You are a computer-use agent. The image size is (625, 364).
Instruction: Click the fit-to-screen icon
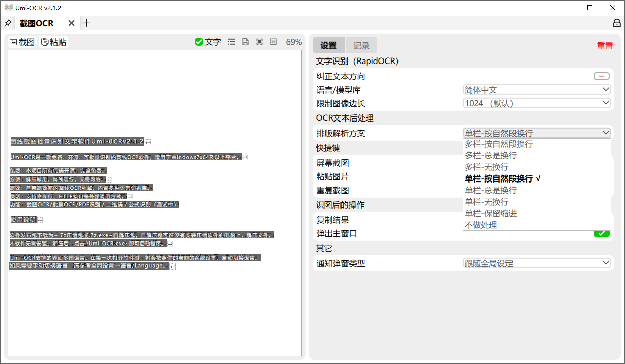click(x=259, y=42)
